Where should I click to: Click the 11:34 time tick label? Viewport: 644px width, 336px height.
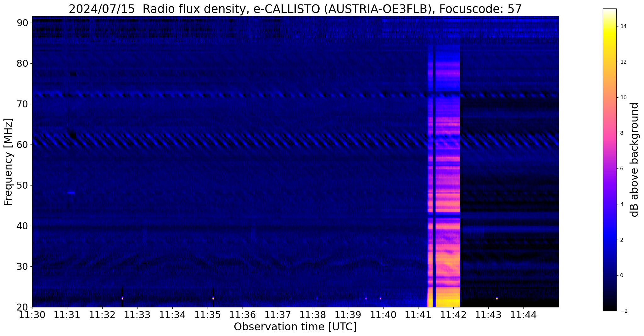172,315
